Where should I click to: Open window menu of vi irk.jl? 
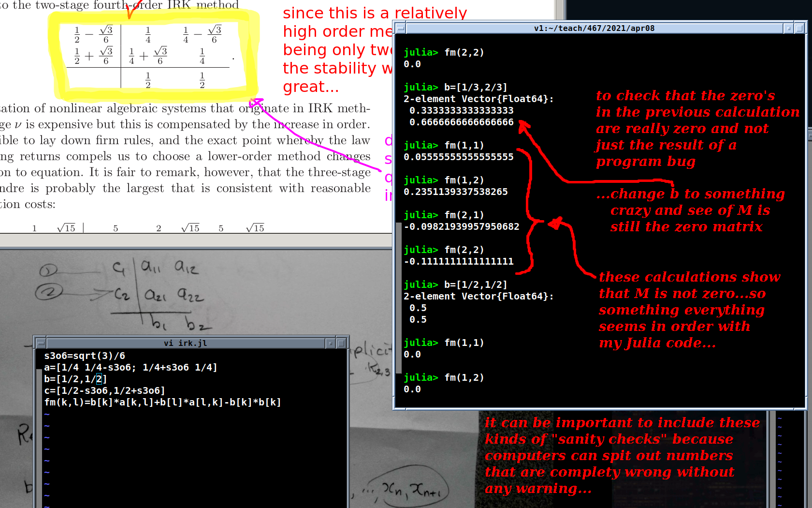41,344
